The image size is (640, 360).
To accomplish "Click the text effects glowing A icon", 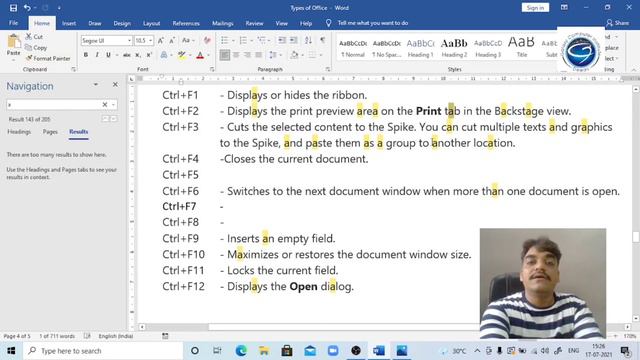I will pos(164,55).
